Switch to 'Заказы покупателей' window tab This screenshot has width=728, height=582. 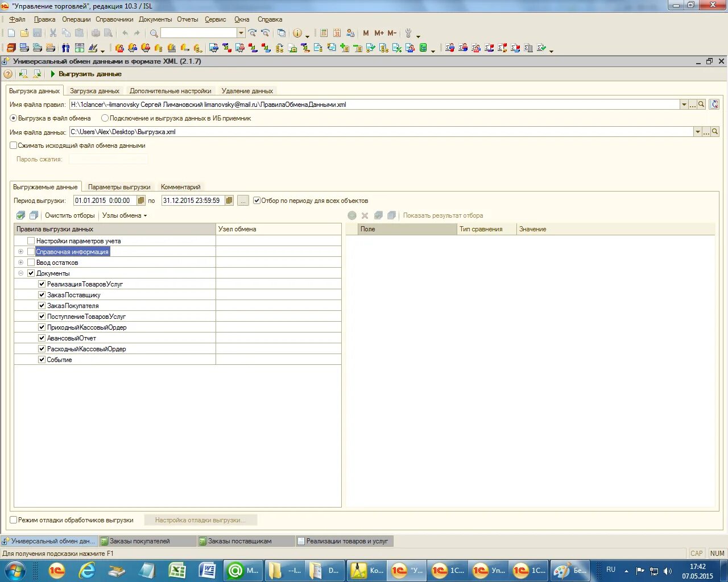(147, 541)
